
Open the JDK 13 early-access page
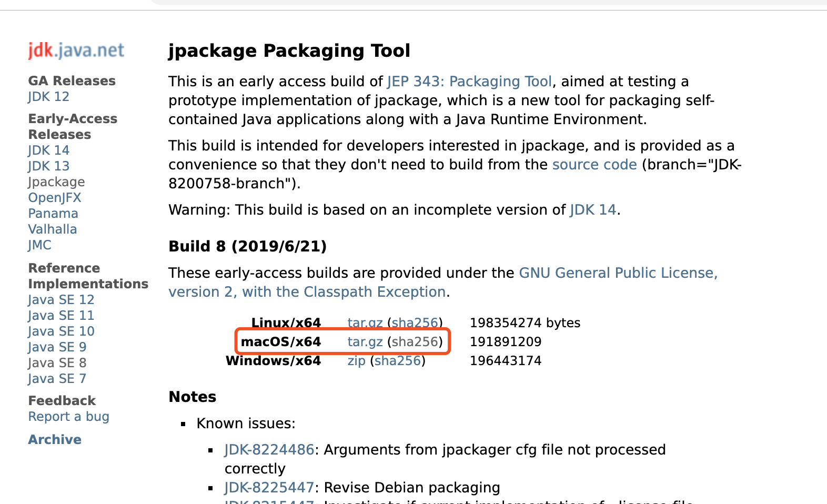click(48, 166)
